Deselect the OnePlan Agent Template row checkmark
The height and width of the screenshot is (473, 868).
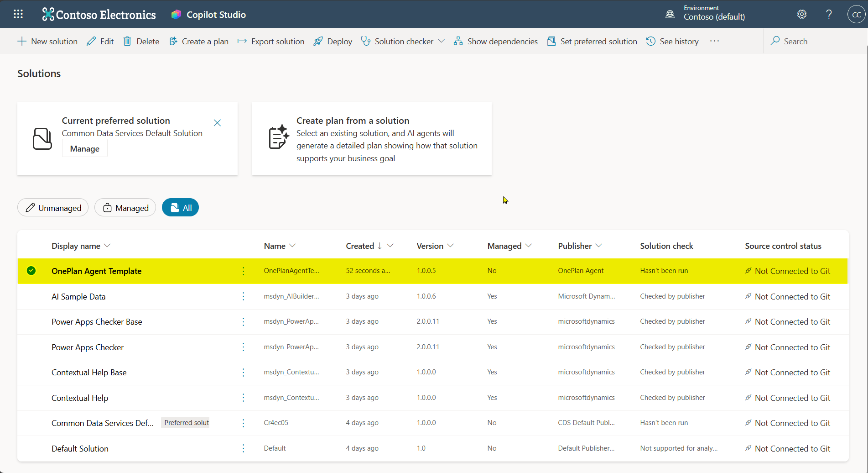[31, 271]
